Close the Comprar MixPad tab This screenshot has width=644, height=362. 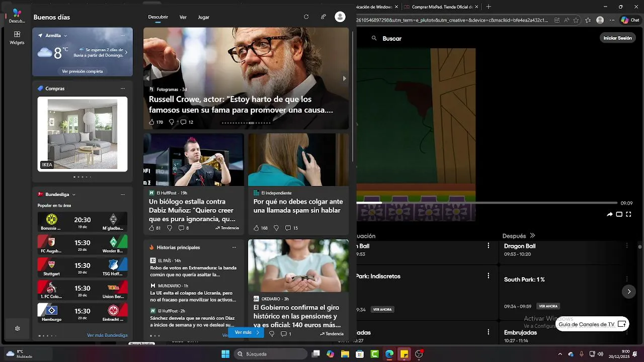(476, 7)
